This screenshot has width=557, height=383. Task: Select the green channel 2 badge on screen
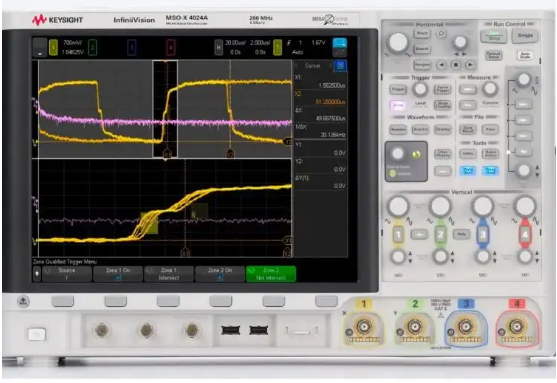point(92,47)
